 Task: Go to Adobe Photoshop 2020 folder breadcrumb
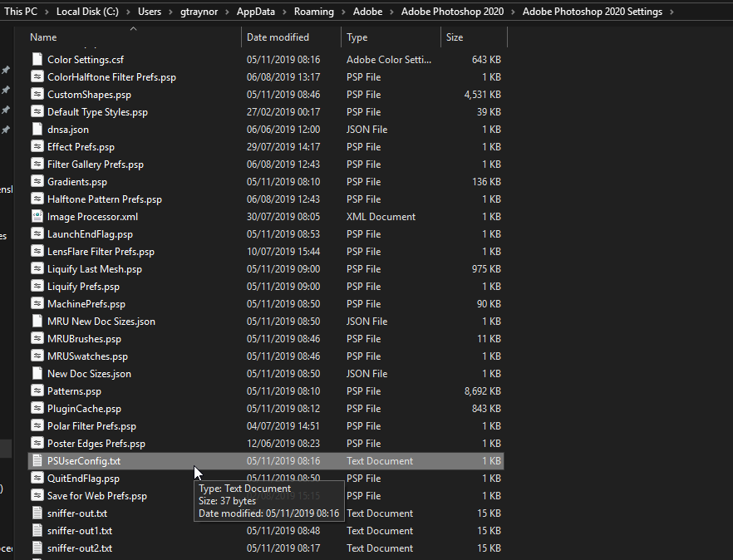click(452, 12)
